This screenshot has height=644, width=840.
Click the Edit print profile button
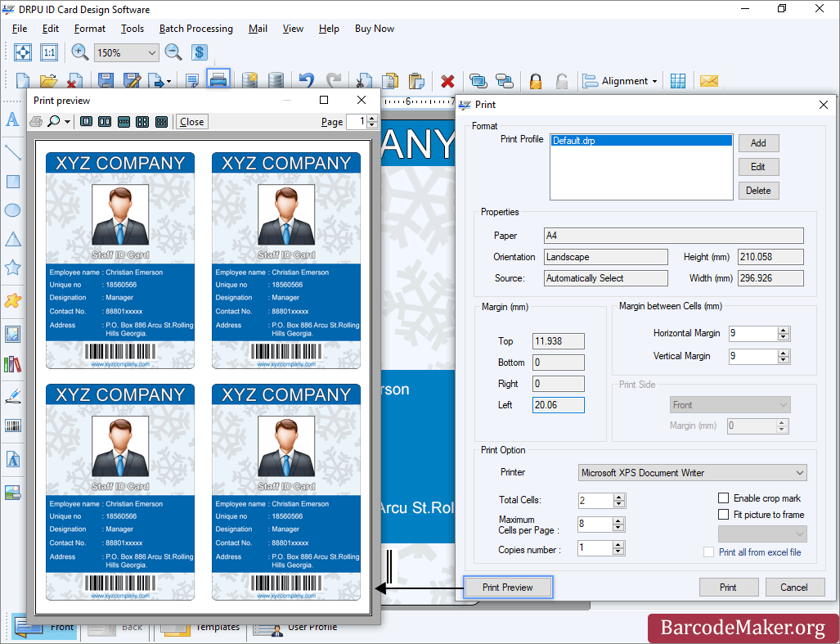pyautogui.click(x=758, y=167)
